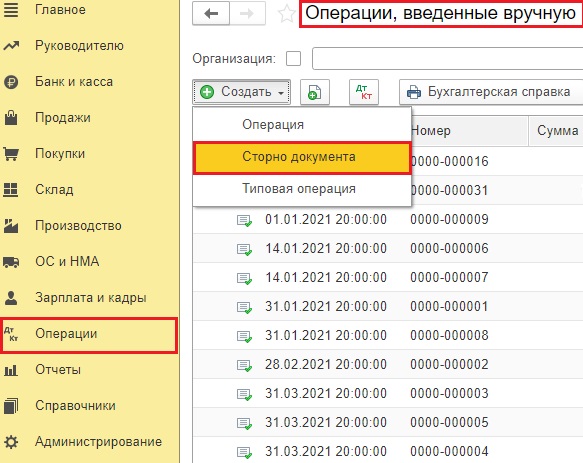Expand the Создать dropdown button
The image size is (583, 463).
[241, 92]
